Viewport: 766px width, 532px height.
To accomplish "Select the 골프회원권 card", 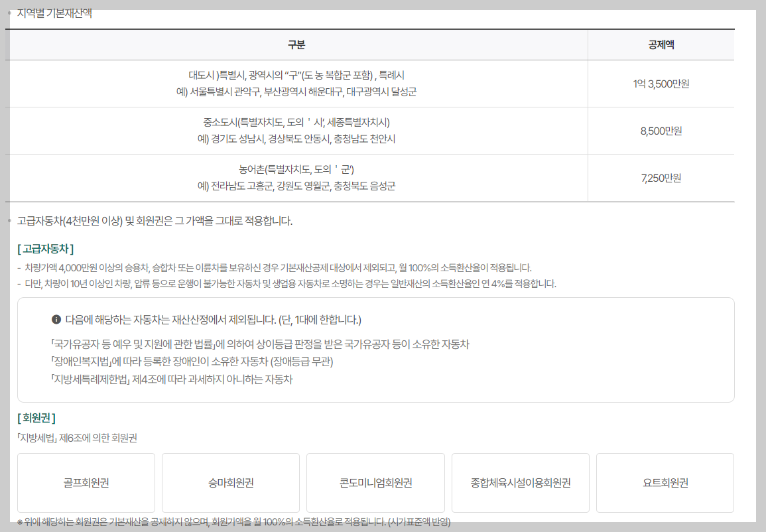I will pyautogui.click(x=86, y=482).
